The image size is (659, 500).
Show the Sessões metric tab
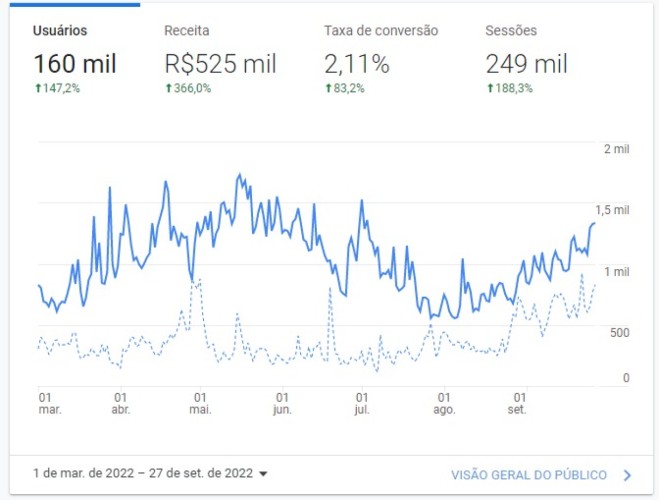coord(511,30)
